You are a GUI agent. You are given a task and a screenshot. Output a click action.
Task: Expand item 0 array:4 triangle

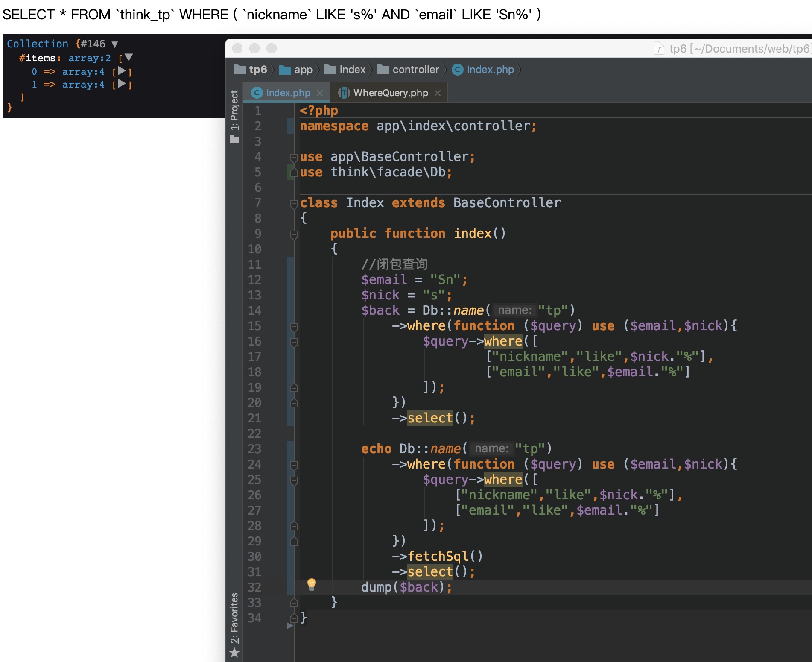[122, 71]
